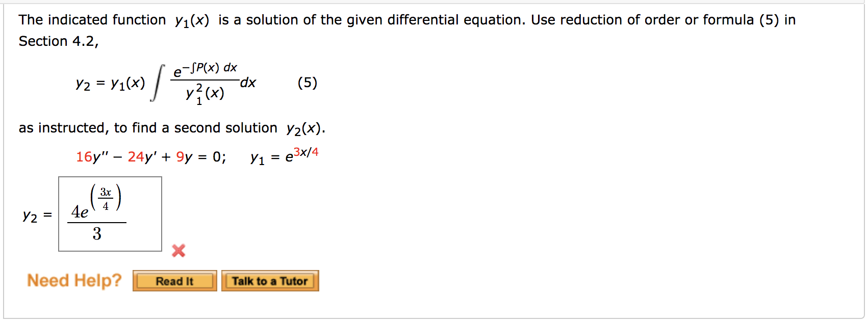
Task: Click the phrase 'as instructed, to find a second solution'
Action: click(x=148, y=128)
